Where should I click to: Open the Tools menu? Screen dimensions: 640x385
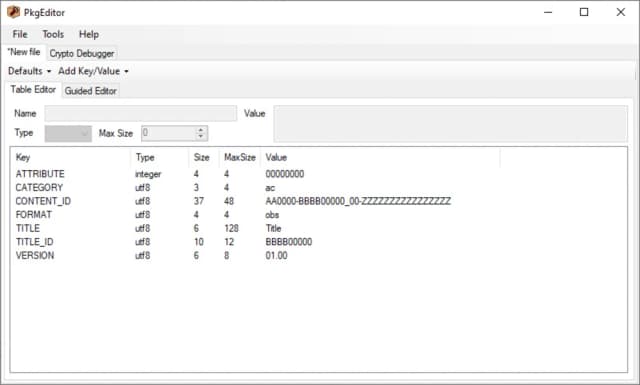pos(53,34)
